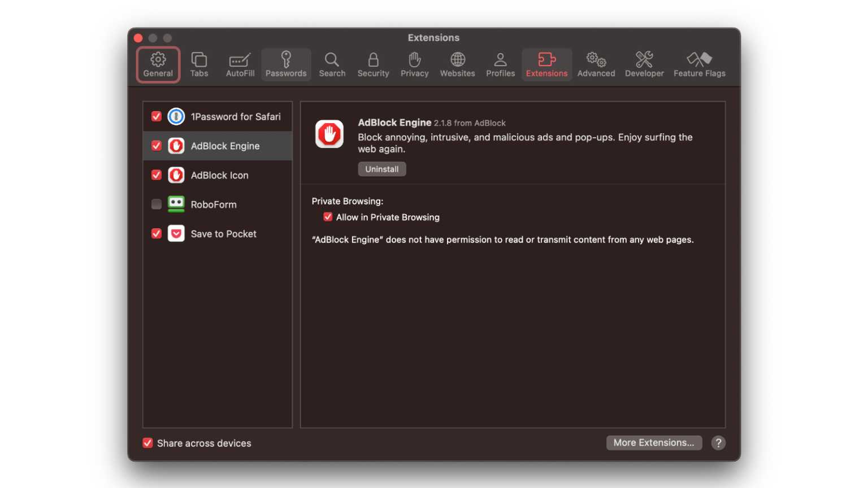Enable the RoboForm extension
Viewport: 868px width, 488px height.
[x=156, y=204]
